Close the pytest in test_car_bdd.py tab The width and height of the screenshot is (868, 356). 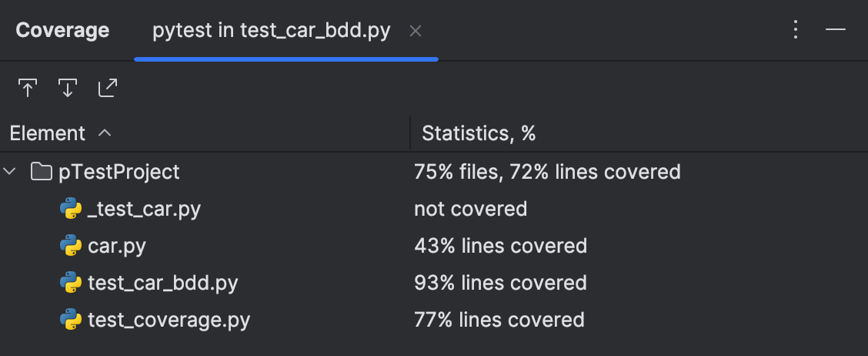point(416,31)
